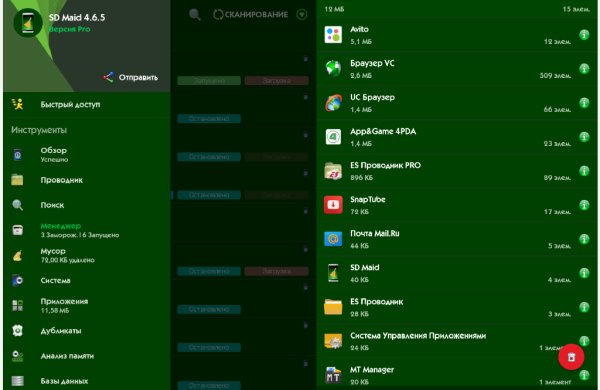
Task: Select the Avito list row text
Action: [359, 29]
